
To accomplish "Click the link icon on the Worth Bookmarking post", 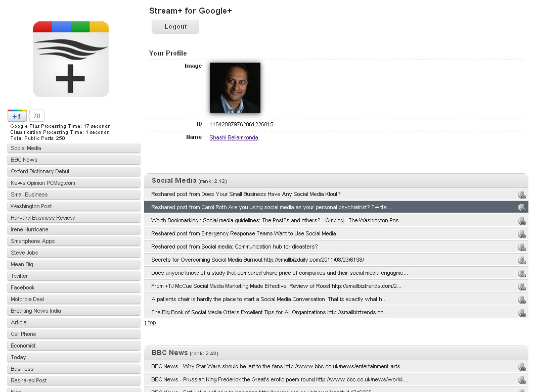I will pyautogui.click(x=522, y=220).
